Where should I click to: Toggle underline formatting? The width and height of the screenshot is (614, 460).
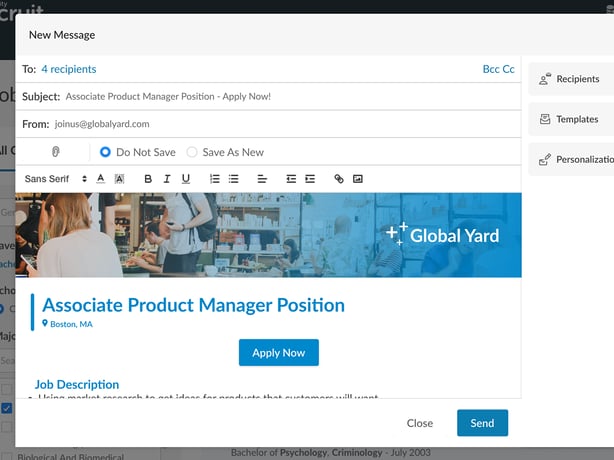(x=186, y=179)
